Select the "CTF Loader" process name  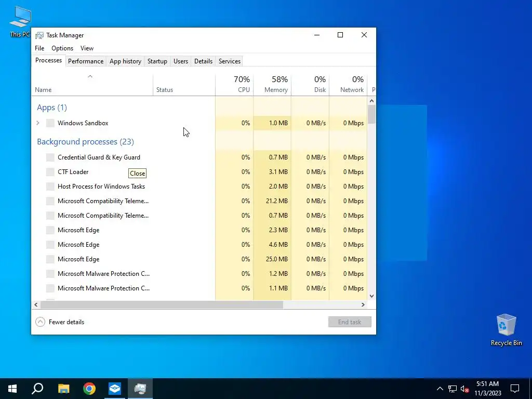73,172
